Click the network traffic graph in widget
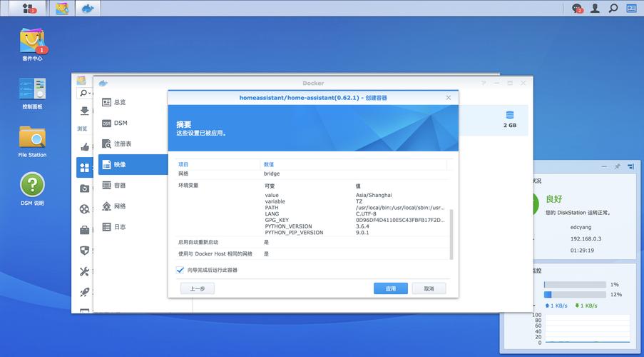The width and height of the screenshot is (644, 357). [x=588, y=328]
